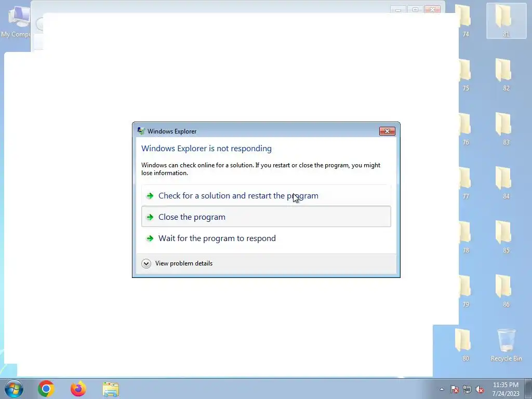Select desktop folder 81

click(x=506, y=21)
